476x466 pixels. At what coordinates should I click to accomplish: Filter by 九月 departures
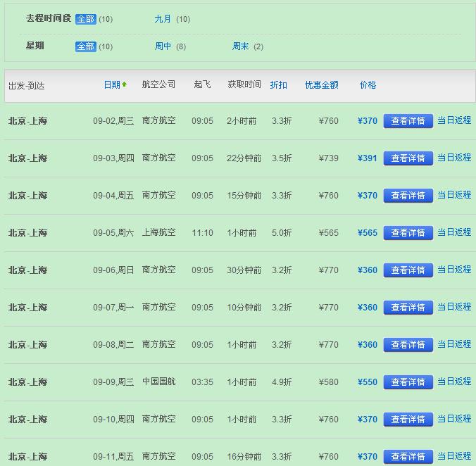click(x=163, y=19)
